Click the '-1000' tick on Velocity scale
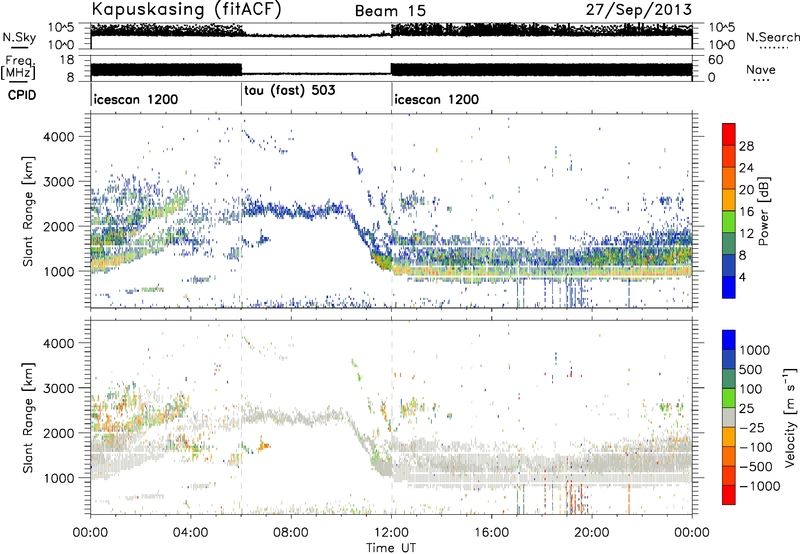Screen dimensions: 800x554 759,486
